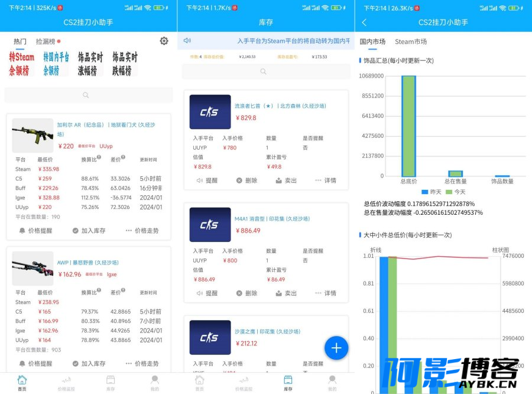
Task: Toggle 昨天 legend series in chart
Action: 432,192
